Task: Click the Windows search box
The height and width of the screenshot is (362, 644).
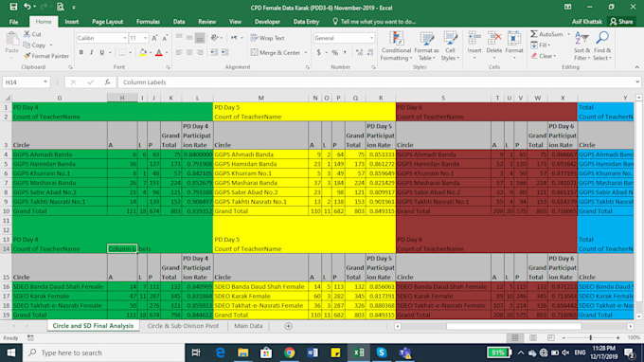Action: [104, 353]
